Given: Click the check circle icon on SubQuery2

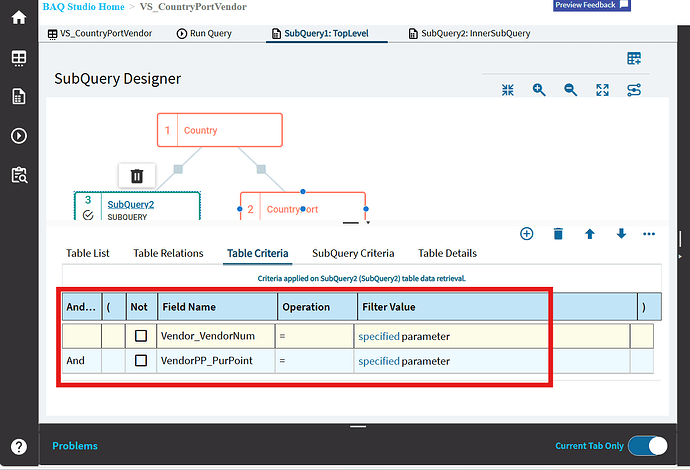Looking at the screenshot, I should 88,215.
